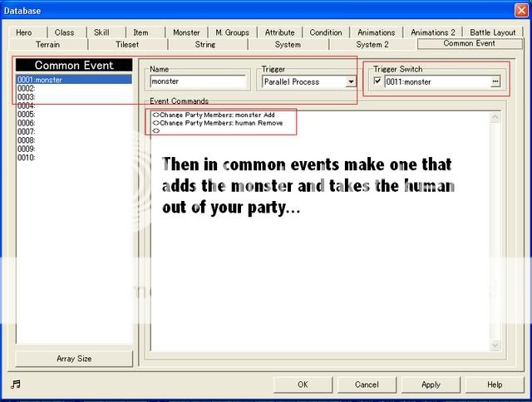Select common event 0001:monster in list

point(73,80)
